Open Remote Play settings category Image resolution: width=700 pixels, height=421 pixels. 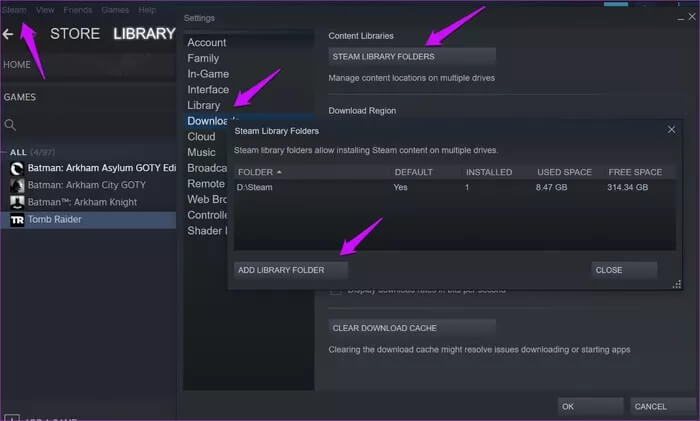[206, 183]
